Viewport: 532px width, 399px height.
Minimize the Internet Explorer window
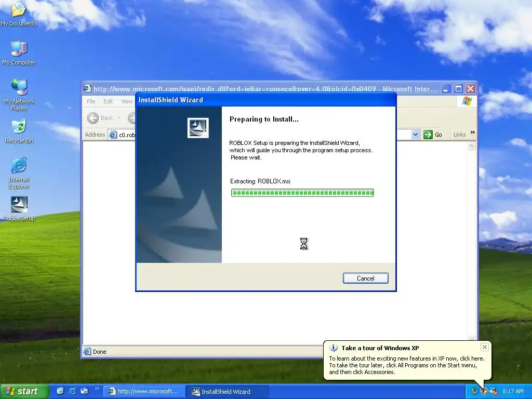446,89
